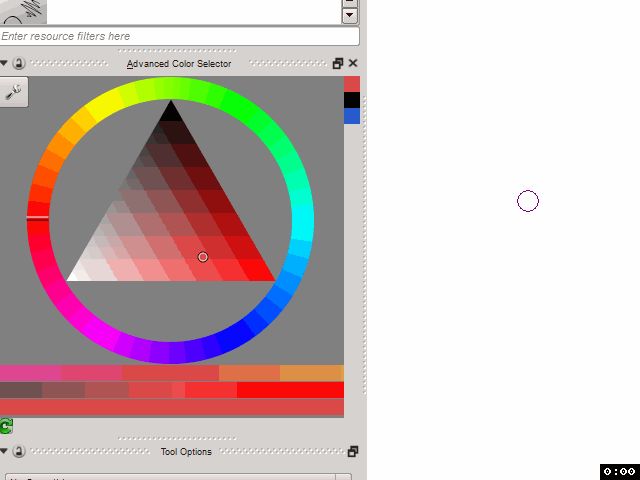
Task: Click the circular color marker in triangle
Action: [203, 257]
